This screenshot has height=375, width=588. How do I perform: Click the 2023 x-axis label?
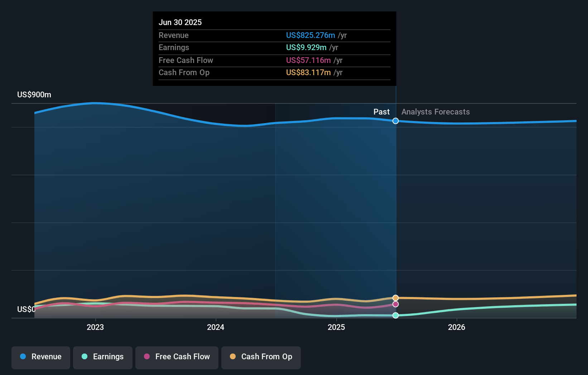coord(95,327)
